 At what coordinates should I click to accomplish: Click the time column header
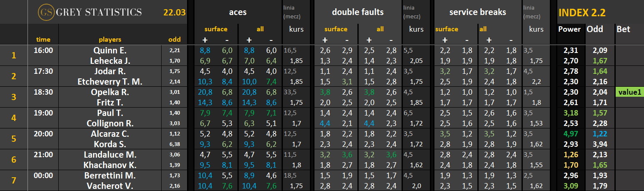[43, 40]
